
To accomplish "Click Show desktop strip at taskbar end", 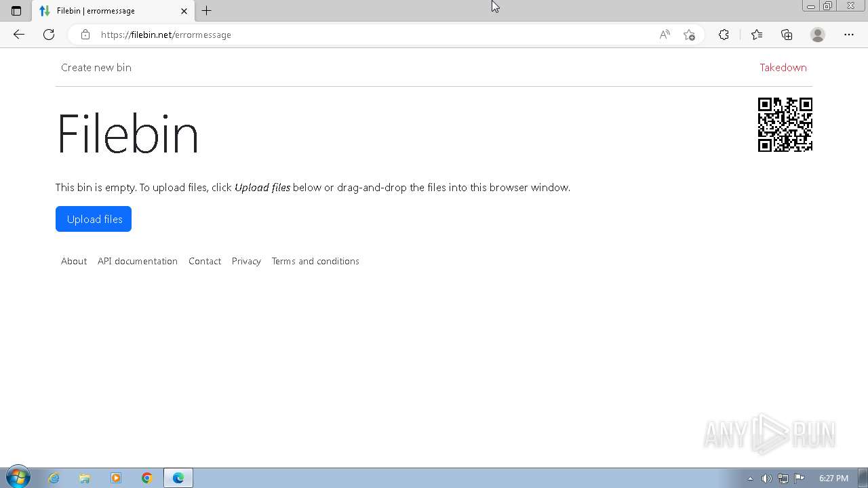I will coord(863,478).
